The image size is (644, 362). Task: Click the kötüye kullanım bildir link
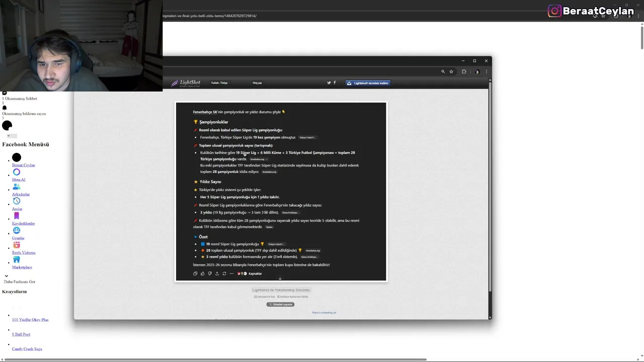293,297
